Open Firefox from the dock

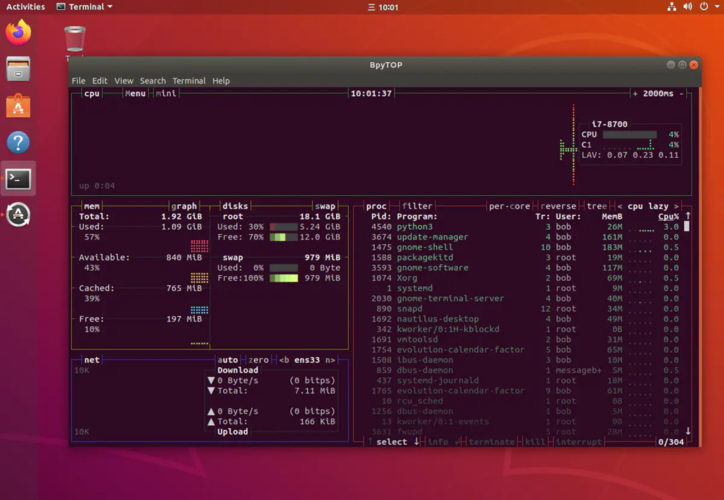pos(18,33)
